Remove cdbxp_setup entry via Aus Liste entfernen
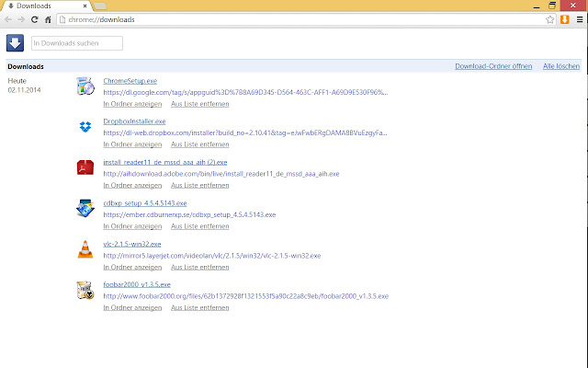 click(200, 226)
